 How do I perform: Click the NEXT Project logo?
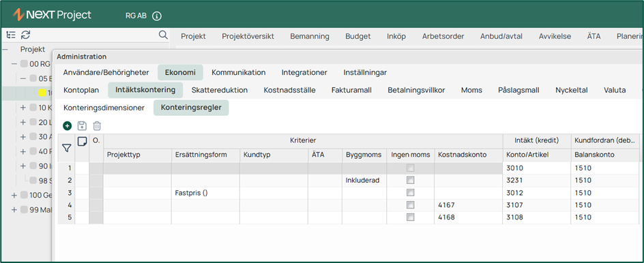point(52,16)
